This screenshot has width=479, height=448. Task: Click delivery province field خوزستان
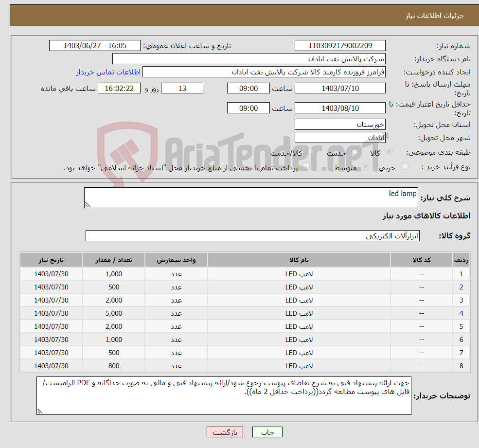tap(340, 125)
